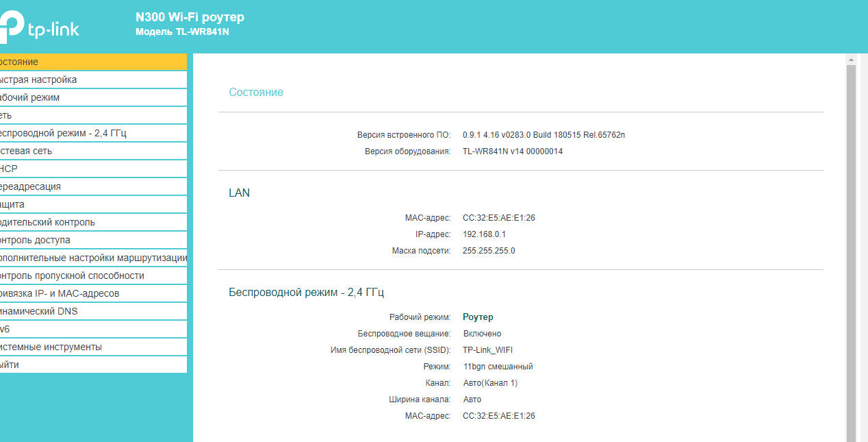The image size is (868, 442).
Task: Expand the Сеть menu section
Action: [x=93, y=115]
